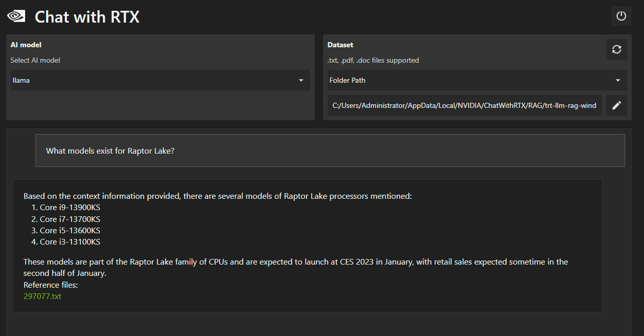Click the Dataset panel heading
This screenshot has height=336, width=644.
tap(340, 45)
